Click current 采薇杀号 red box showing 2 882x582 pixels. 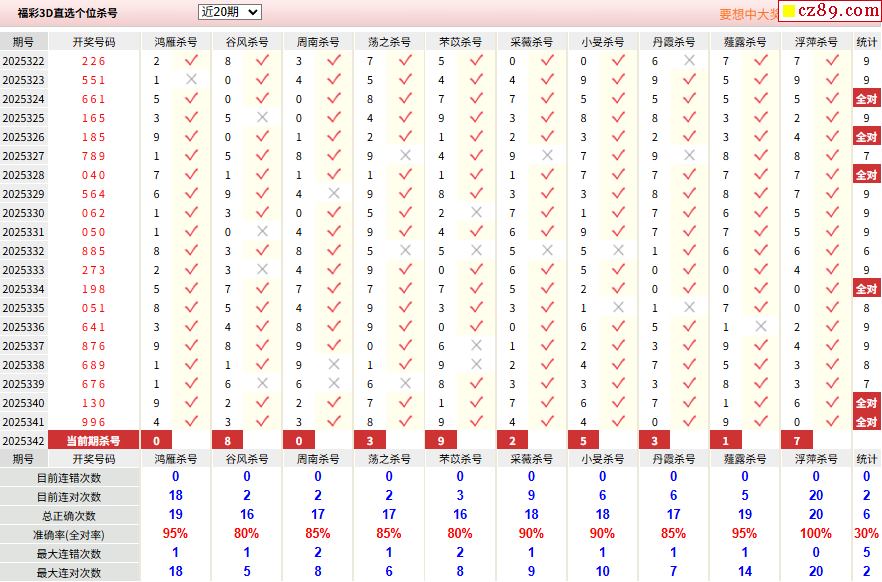click(x=512, y=440)
